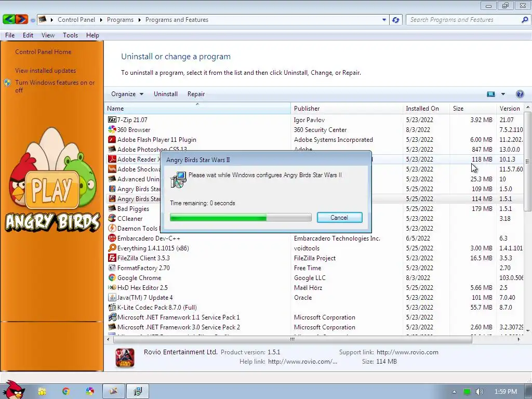532x399 pixels.
Task: Go forward with the orange arrow button
Action: pyautogui.click(x=21, y=19)
